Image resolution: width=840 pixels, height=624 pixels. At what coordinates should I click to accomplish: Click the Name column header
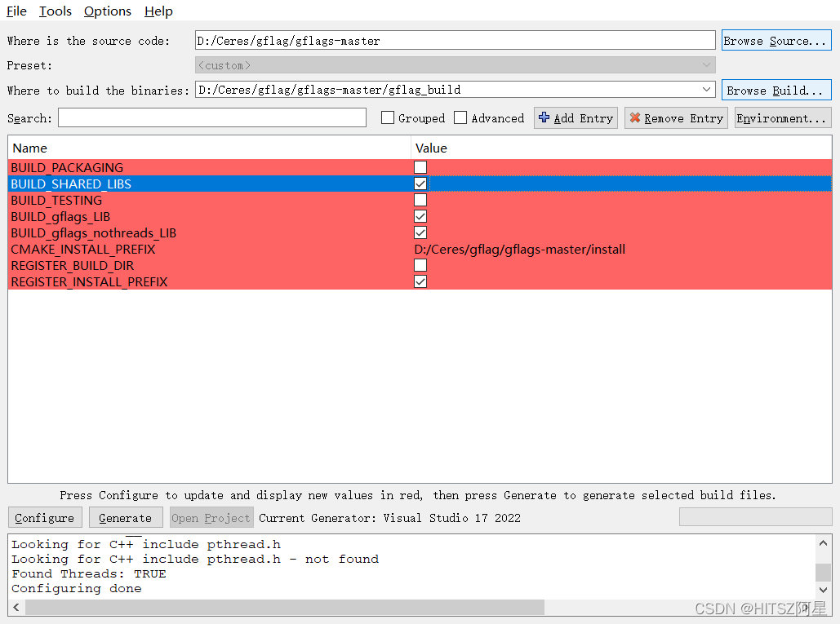click(x=210, y=148)
